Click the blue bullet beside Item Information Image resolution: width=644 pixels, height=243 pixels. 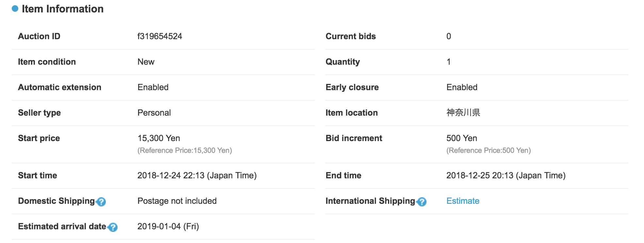click(15, 9)
